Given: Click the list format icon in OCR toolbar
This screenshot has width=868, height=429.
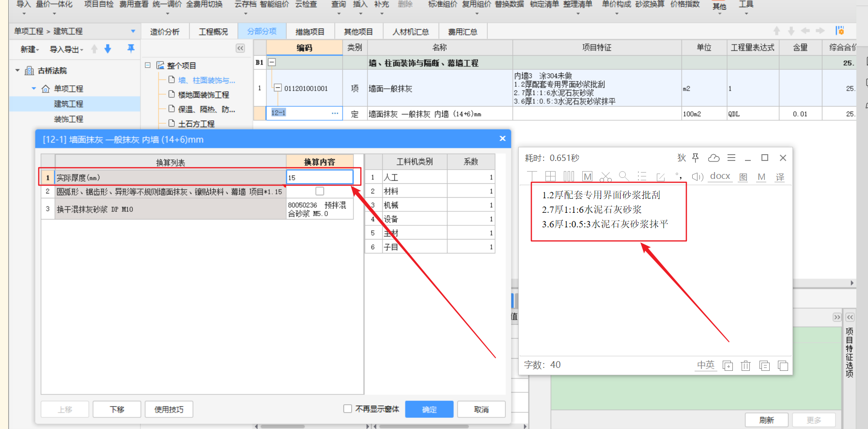Looking at the screenshot, I should click(642, 176).
